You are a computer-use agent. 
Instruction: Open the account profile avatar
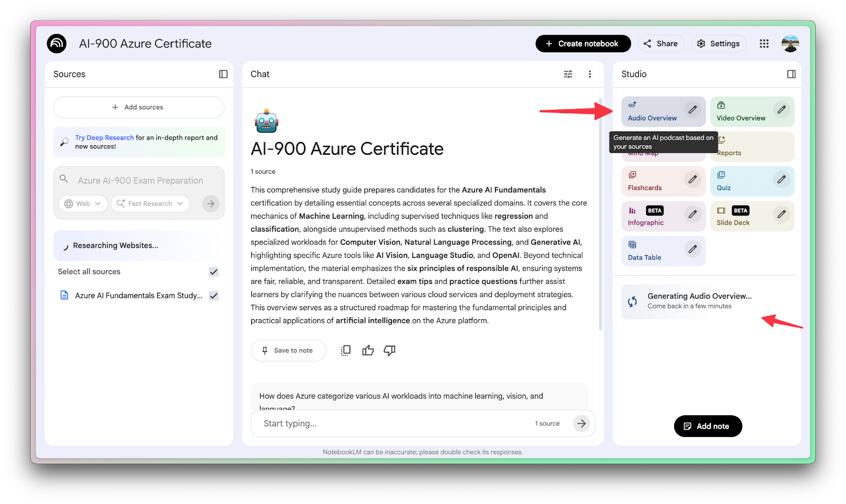pyautogui.click(x=790, y=43)
